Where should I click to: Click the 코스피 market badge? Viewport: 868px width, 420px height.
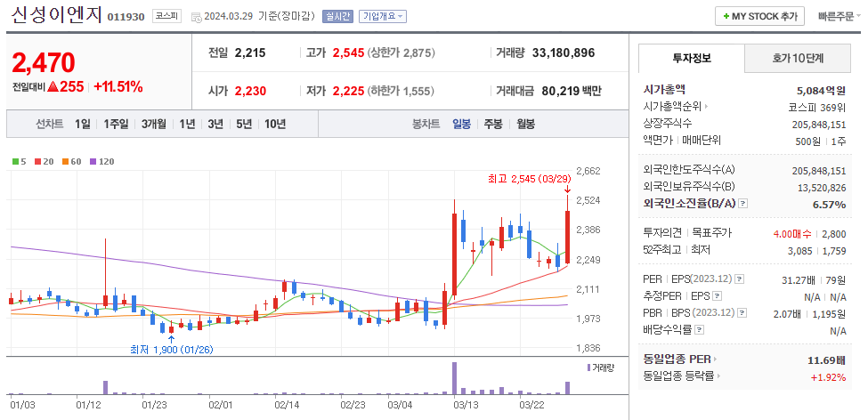click(x=166, y=16)
